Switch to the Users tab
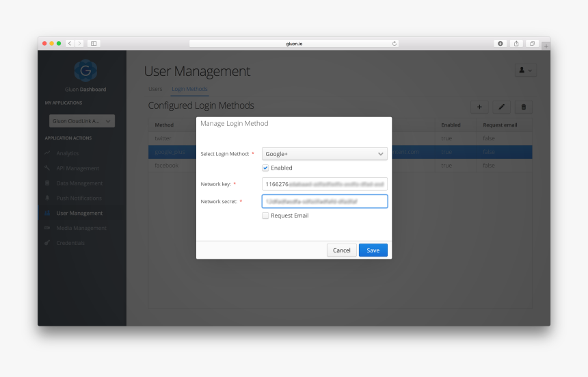This screenshot has width=588, height=377. (155, 89)
